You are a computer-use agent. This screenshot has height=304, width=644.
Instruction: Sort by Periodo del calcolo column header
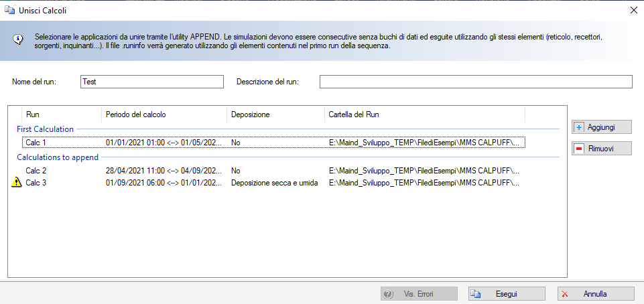(164, 115)
